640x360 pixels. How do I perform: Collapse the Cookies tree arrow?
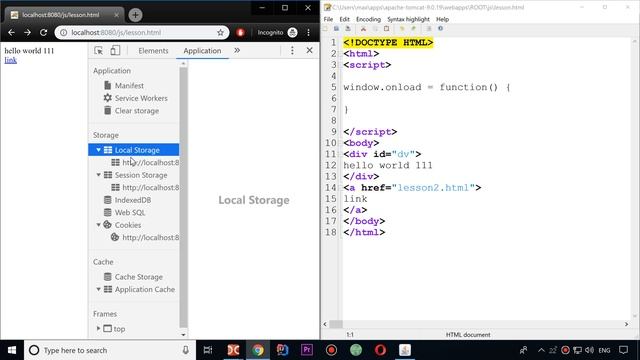tap(98, 225)
